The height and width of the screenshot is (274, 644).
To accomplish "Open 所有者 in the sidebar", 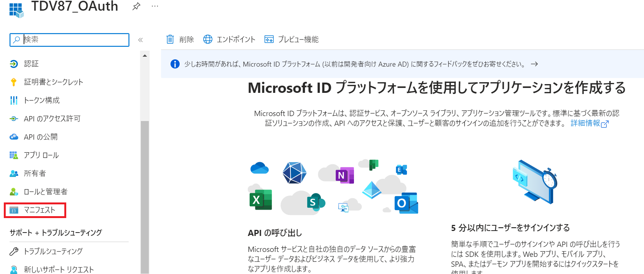I will (x=35, y=174).
